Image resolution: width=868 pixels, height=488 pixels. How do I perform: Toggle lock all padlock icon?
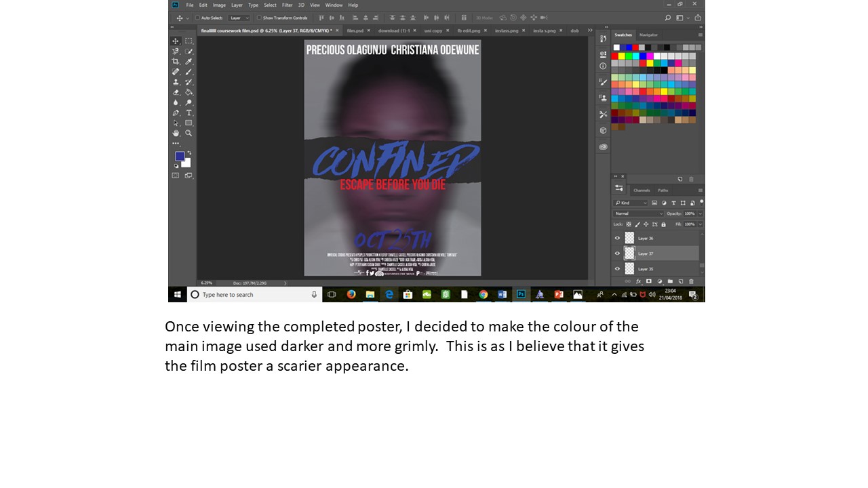click(663, 224)
